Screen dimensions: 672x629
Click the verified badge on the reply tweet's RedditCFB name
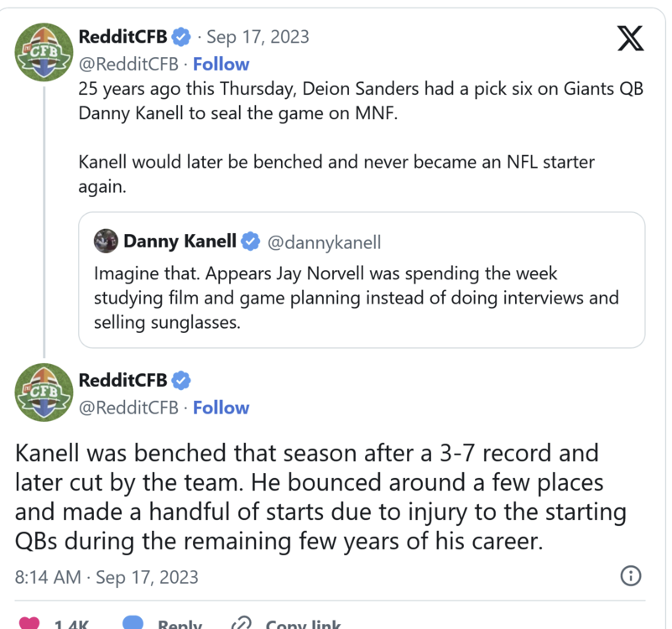[181, 380]
